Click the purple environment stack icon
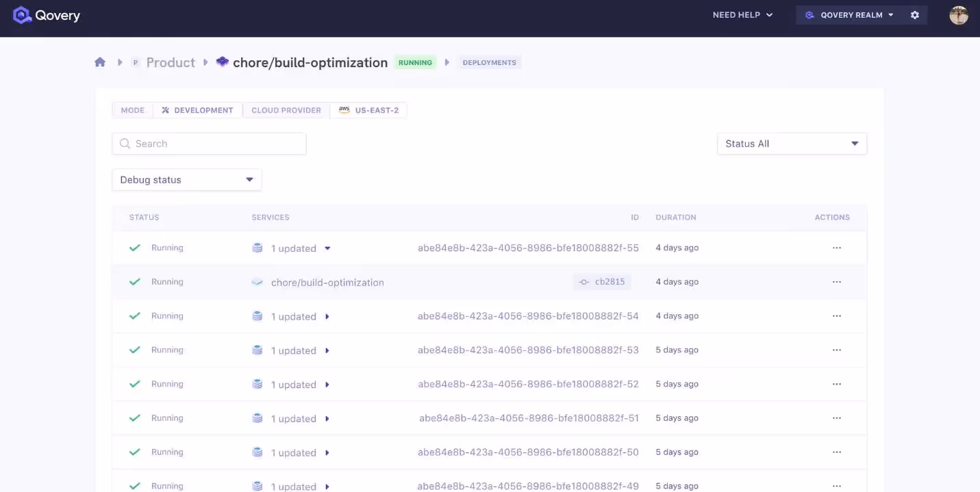980x492 pixels. click(222, 62)
